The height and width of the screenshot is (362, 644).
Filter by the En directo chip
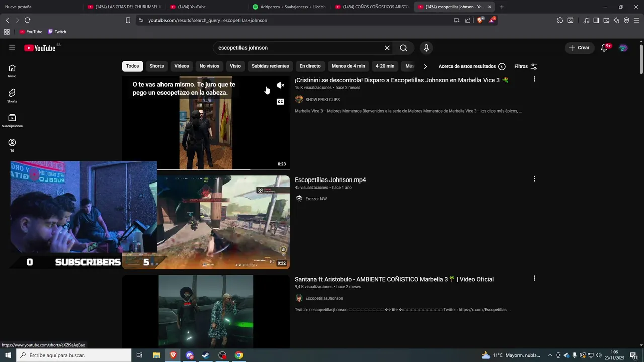coord(310,66)
